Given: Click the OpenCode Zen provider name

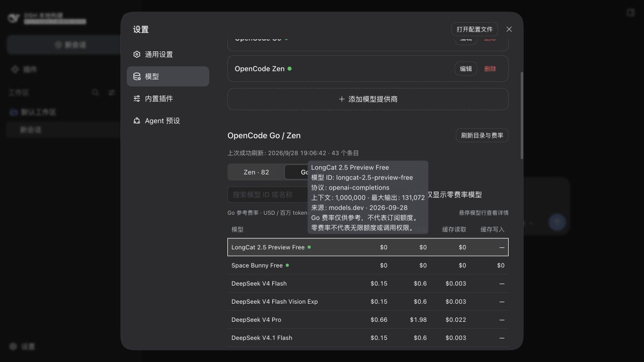Looking at the screenshot, I should [260, 69].
